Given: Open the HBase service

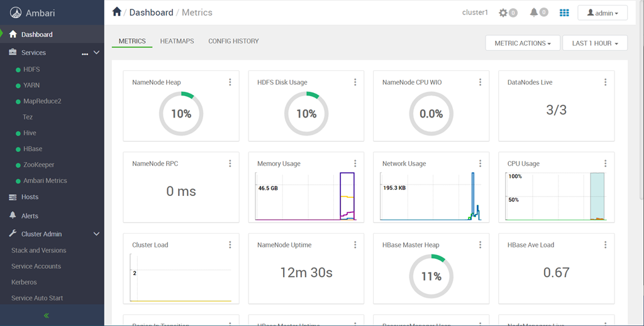Looking at the screenshot, I should click(33, 149).
